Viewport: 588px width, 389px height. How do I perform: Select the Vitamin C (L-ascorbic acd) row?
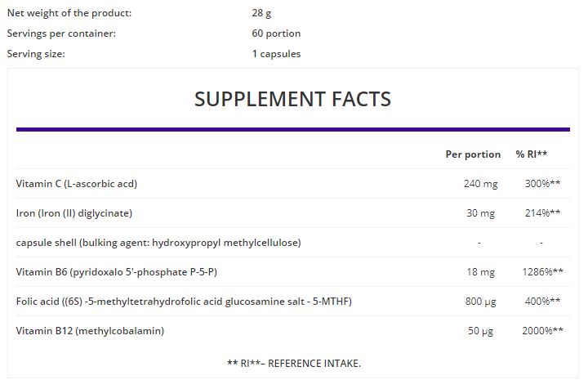click(292, 183)
